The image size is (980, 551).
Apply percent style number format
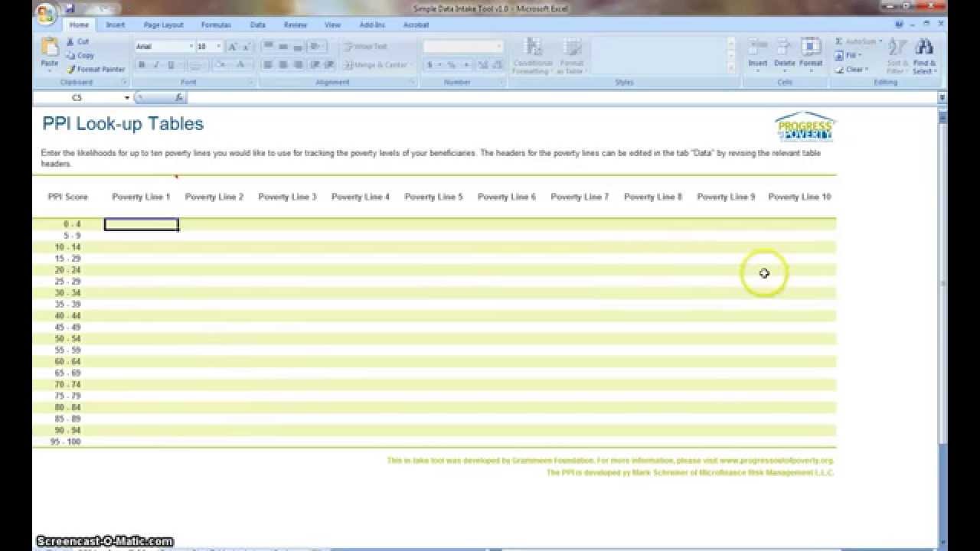(451, 65)
